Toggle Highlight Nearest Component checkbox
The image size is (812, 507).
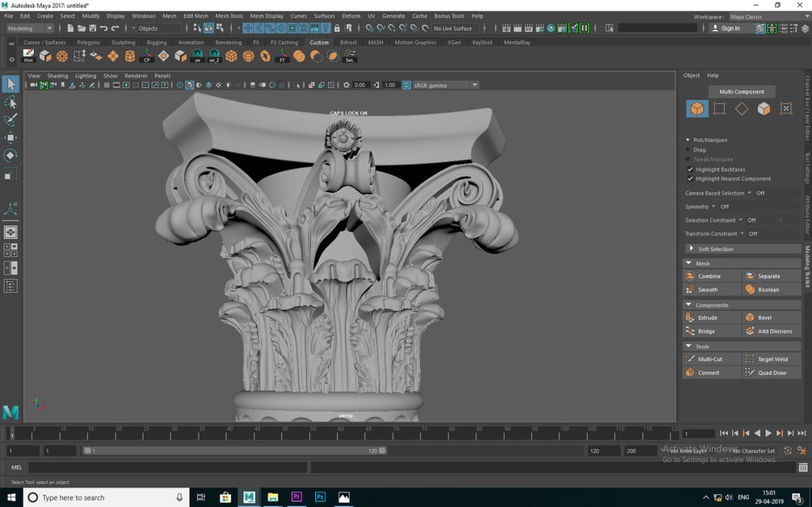689,178
